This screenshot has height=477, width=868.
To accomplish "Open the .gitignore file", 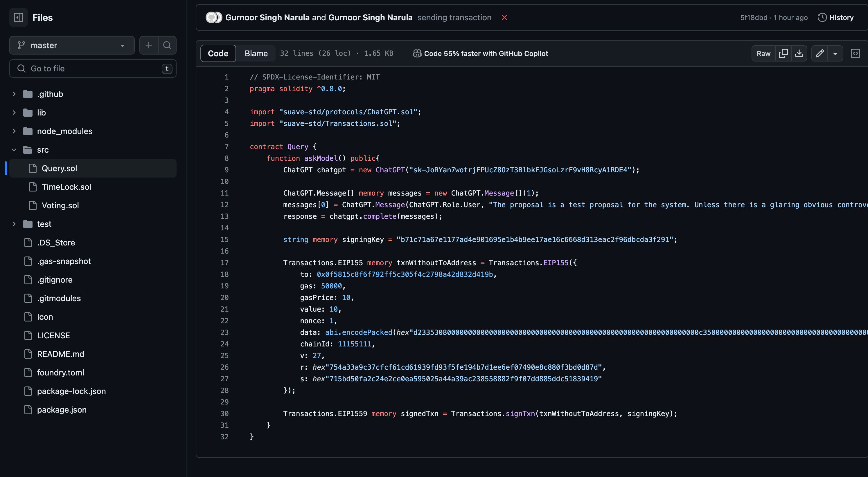I will (x=55, y=280).
